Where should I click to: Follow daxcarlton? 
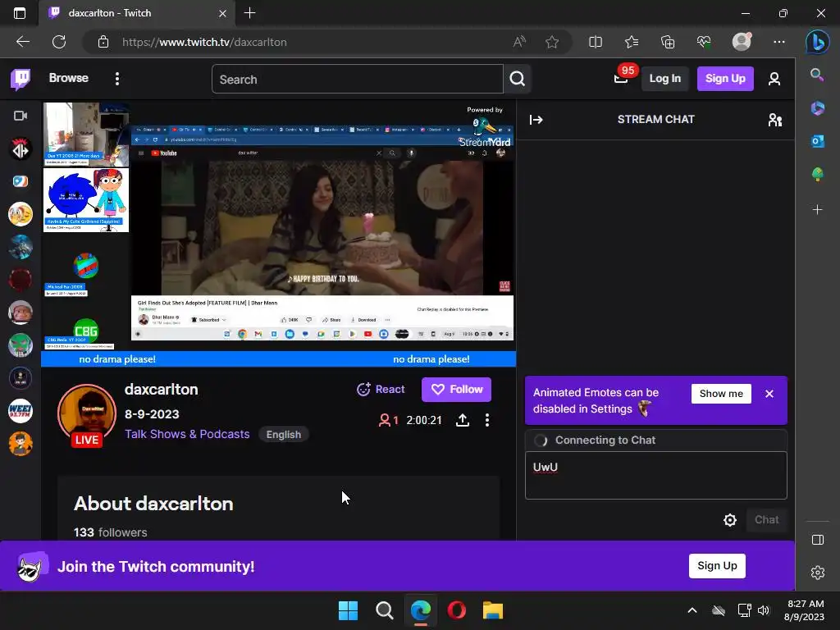456,390
